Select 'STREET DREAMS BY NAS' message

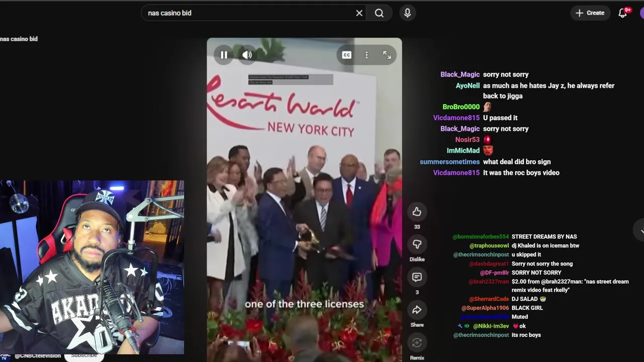(544, 237)
